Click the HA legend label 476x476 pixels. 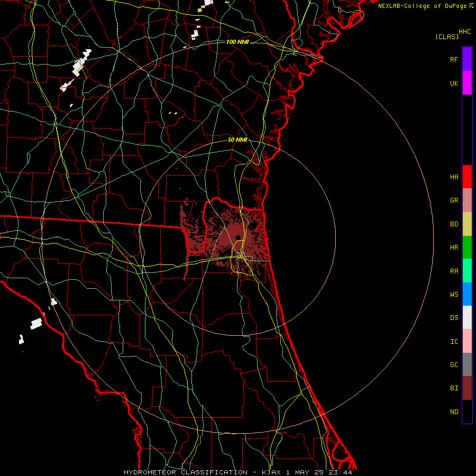(x=454, y=177)
